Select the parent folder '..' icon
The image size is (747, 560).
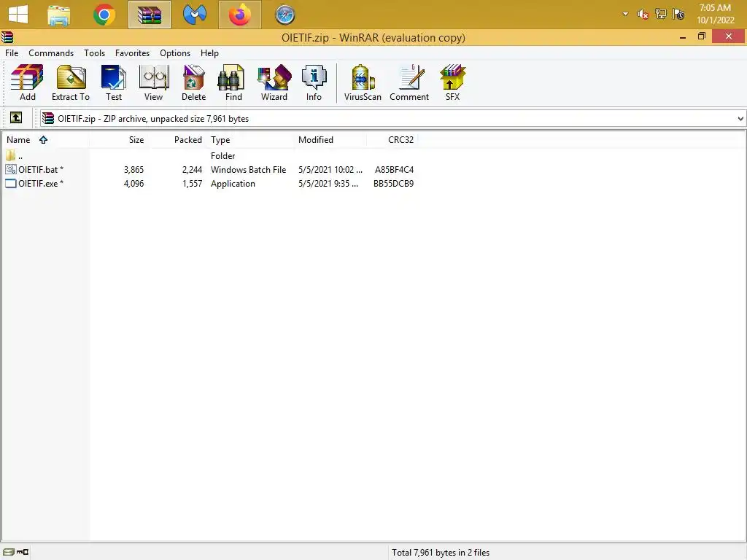(x=10, y=156)
